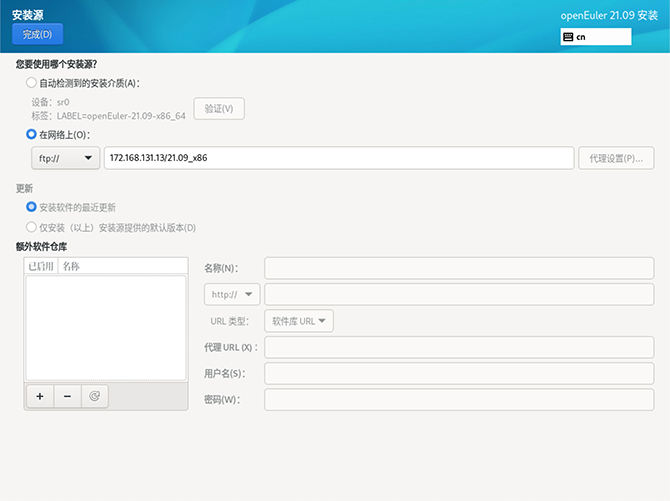Select 自动检测到的安装介质 radio button
The height and width of the screenshot is (501, 670).
(x=31, y=83)
